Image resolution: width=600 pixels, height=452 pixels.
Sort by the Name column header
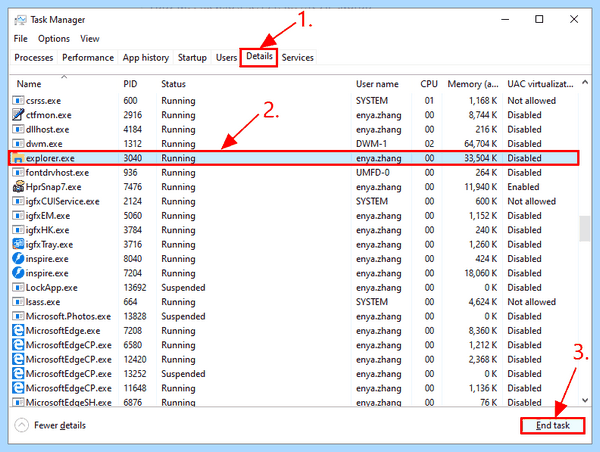click(x=29, y=84)
